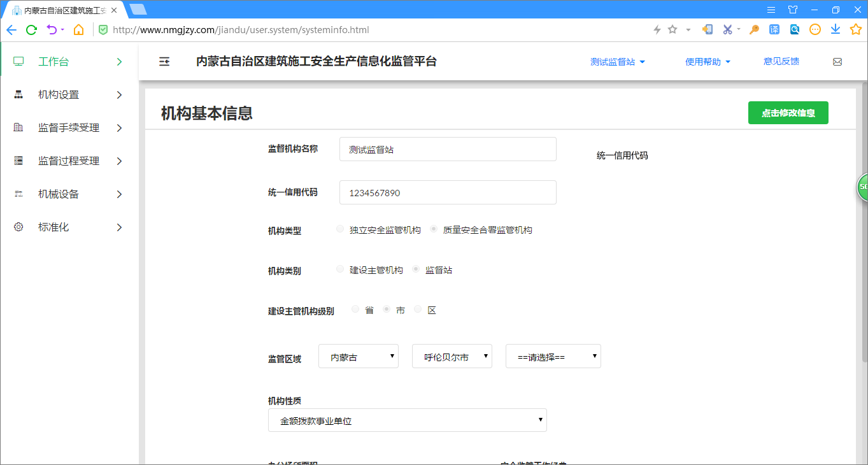Image resolution: width=868 pixels, height=465 pixels.
Task: Click the scissors screenshot tool icon
Action: [727, 29]
